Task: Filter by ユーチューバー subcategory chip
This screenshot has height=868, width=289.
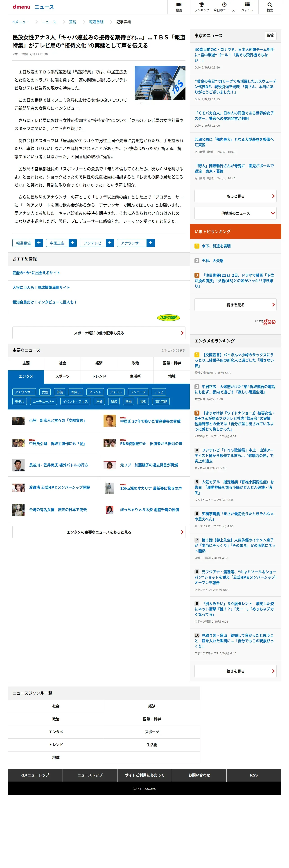Action: pos(43,401)
